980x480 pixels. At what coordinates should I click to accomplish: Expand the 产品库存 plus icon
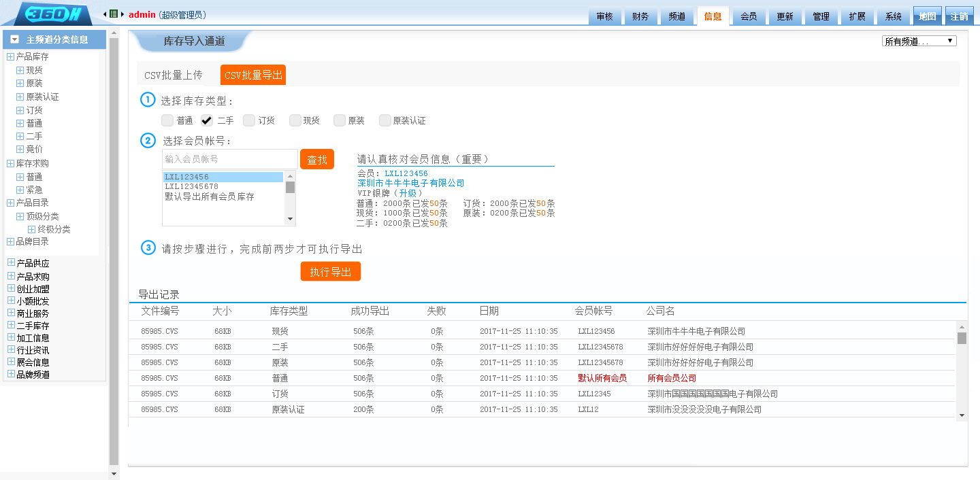point(10,57)
